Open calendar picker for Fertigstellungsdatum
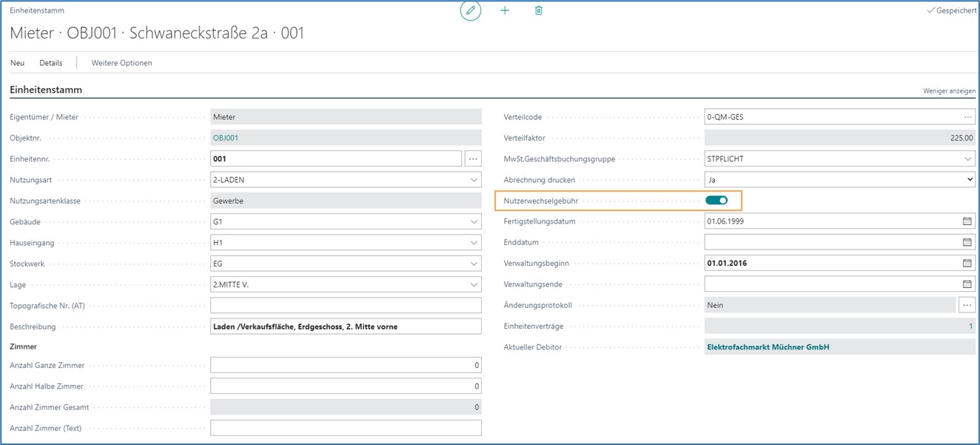The height and width of the screenshot is (445, 980). tap(967, 221)
